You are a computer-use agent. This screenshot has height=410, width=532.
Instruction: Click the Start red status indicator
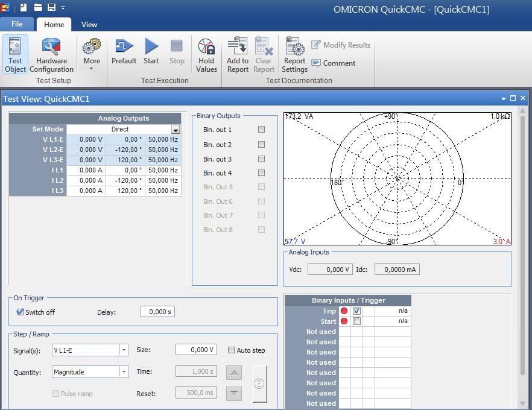(x=344, y=321)
